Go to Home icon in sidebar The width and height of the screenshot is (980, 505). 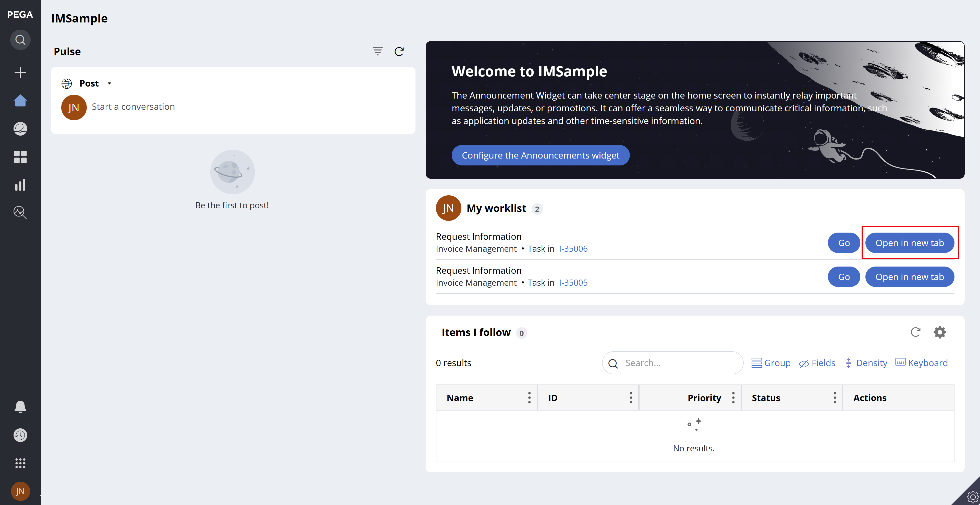[x=20, y=101]
